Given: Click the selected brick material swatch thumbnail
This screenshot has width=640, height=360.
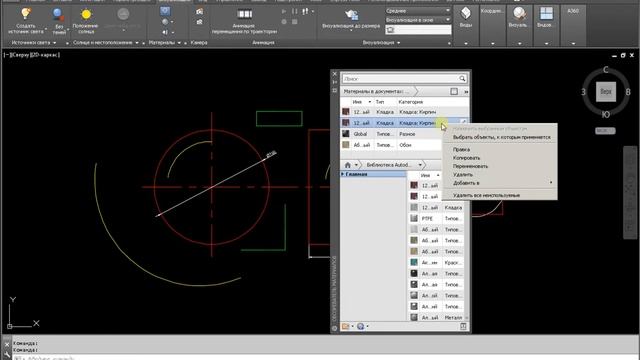Looking at the screenshot, I should click(x=346, y=123).
